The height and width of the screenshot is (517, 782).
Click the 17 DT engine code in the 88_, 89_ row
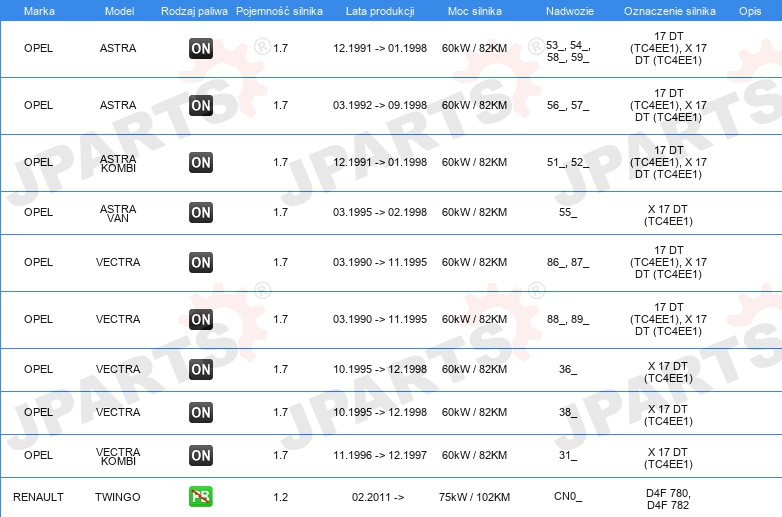pos(668,319)
